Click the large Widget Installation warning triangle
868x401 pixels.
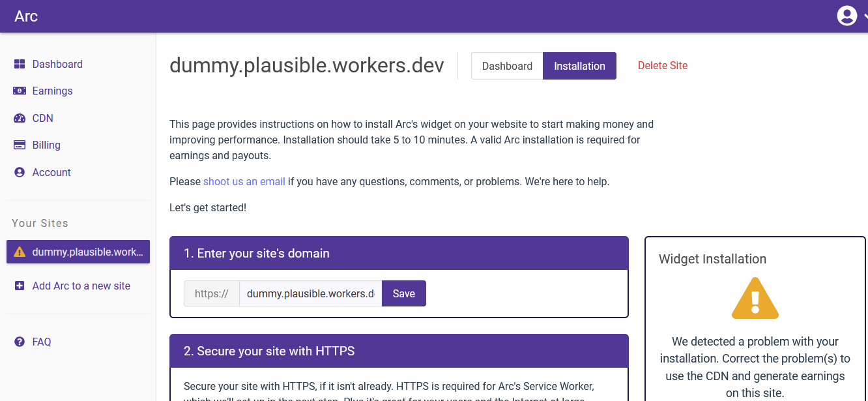coord(755,299)
